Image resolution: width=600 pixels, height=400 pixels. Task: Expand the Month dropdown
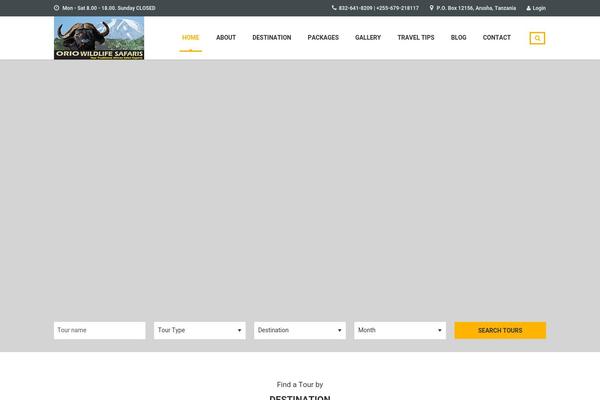[x=400, y=330]
